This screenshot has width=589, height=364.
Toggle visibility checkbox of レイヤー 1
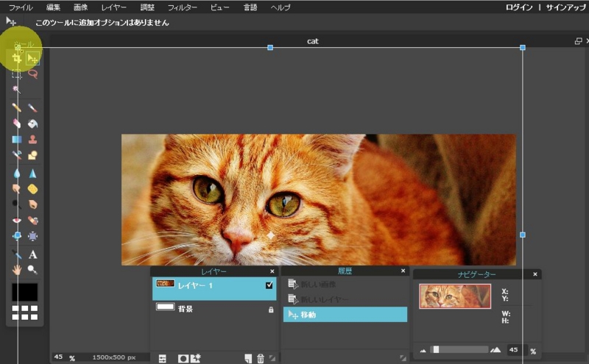coord(269,285)
